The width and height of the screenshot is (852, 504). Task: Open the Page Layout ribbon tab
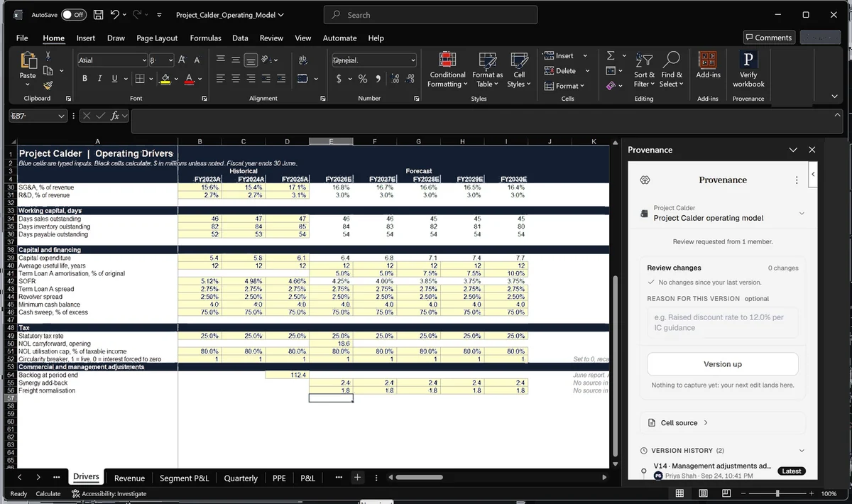click(157, 38)
